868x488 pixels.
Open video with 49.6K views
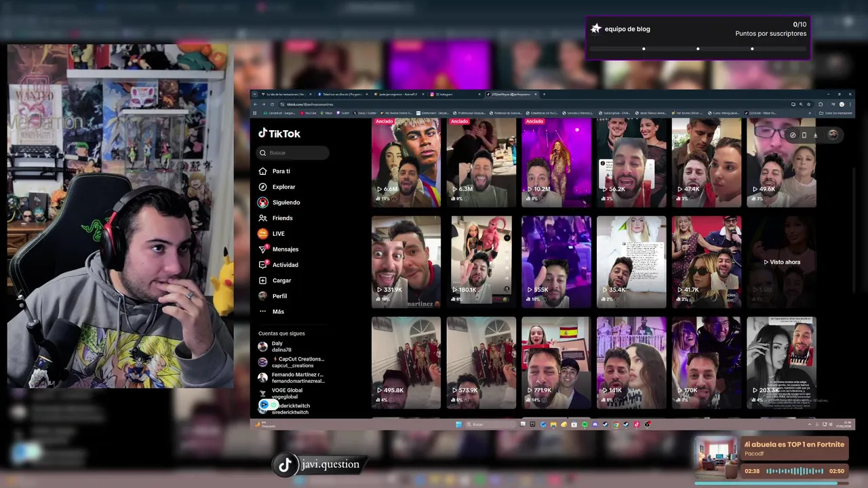[781, 163]
